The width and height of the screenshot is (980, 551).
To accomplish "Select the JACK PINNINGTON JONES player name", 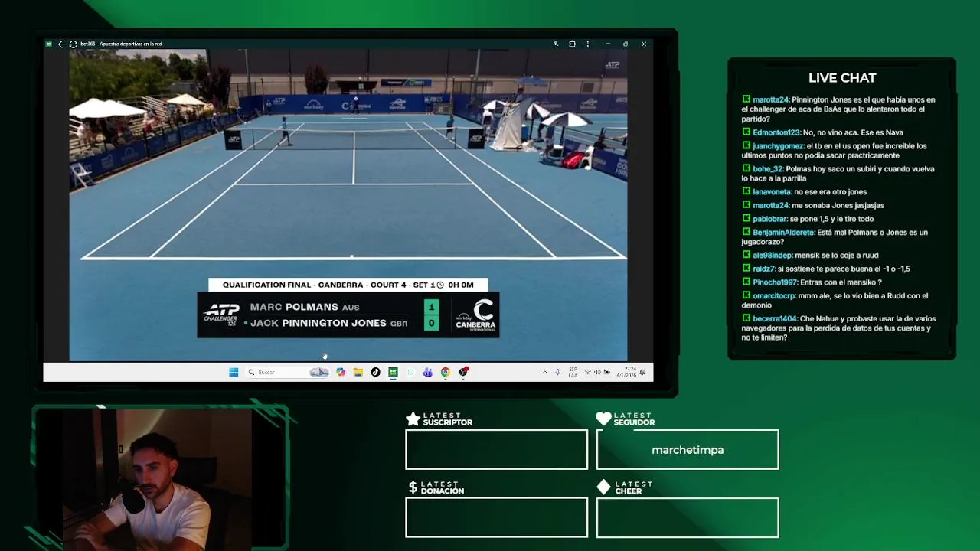I will tap(318, 323).
